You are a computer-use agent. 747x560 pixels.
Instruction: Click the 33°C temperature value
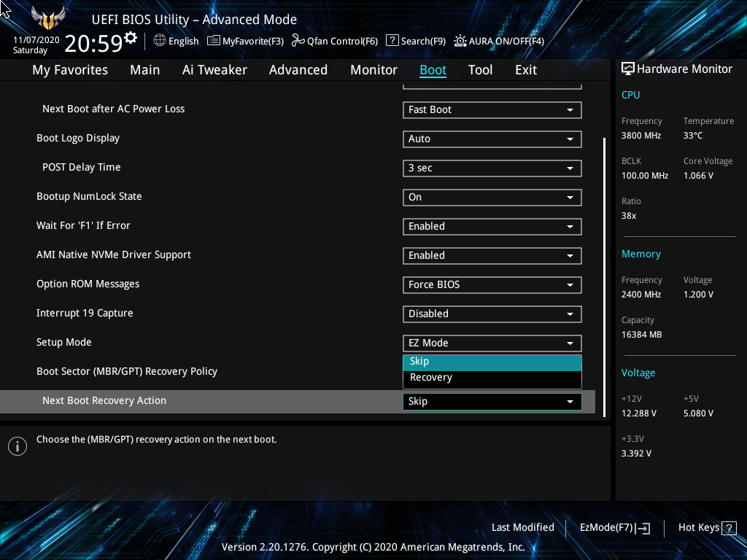tap(693, 136)
